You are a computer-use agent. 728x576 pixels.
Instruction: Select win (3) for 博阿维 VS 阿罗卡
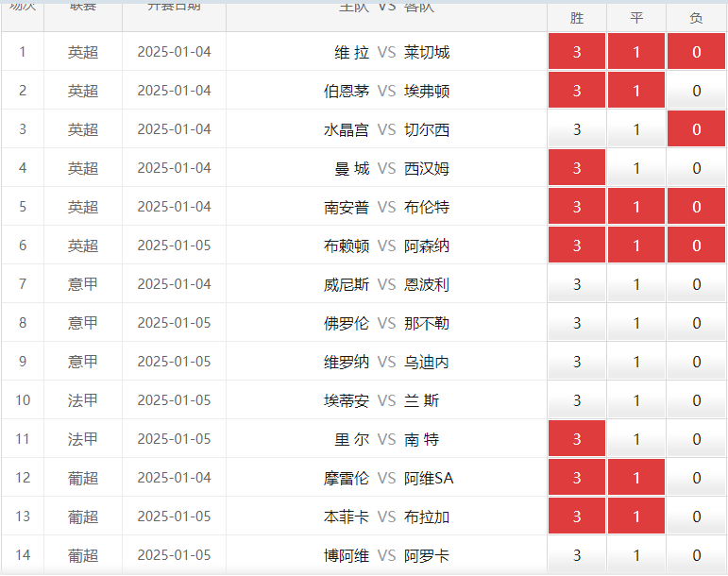[x=577, y=555]
